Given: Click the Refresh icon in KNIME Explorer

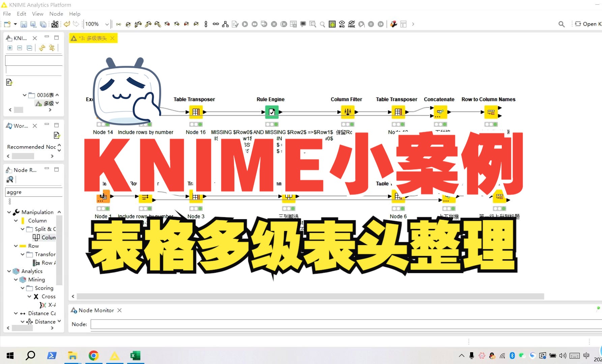Looking at the screenshot, I should coord(42,48).
